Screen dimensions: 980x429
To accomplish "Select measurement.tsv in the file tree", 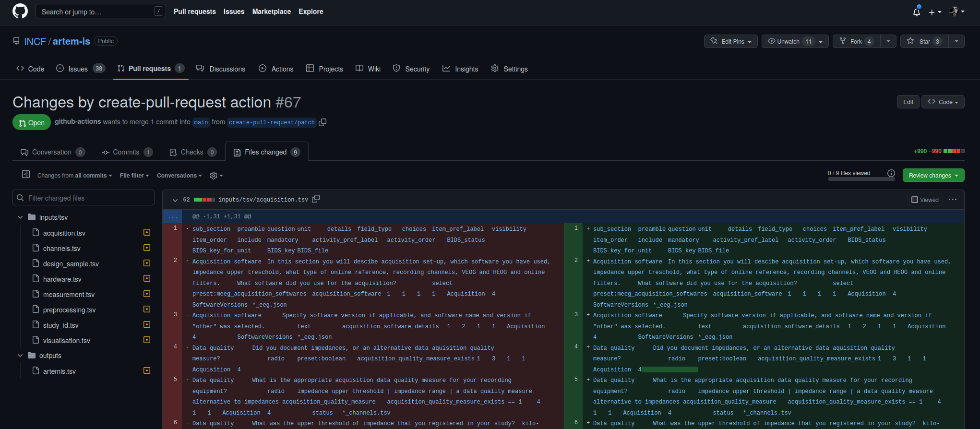I will point(69,295).
